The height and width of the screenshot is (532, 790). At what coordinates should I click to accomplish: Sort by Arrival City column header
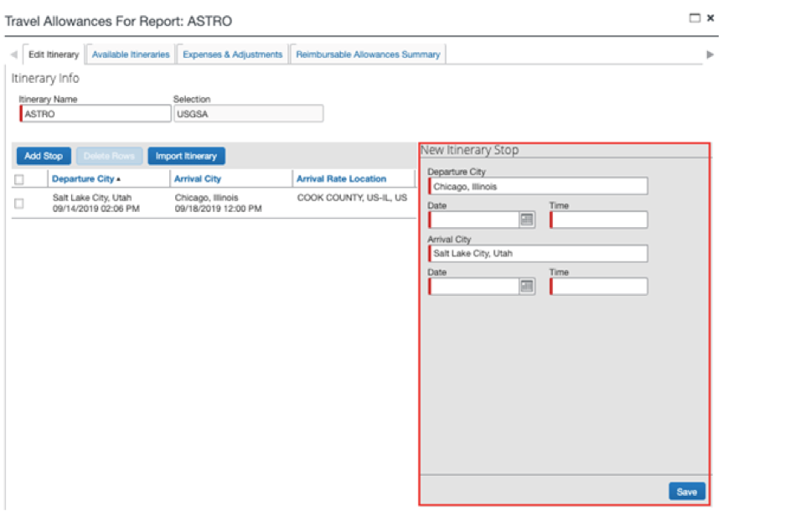198,178
